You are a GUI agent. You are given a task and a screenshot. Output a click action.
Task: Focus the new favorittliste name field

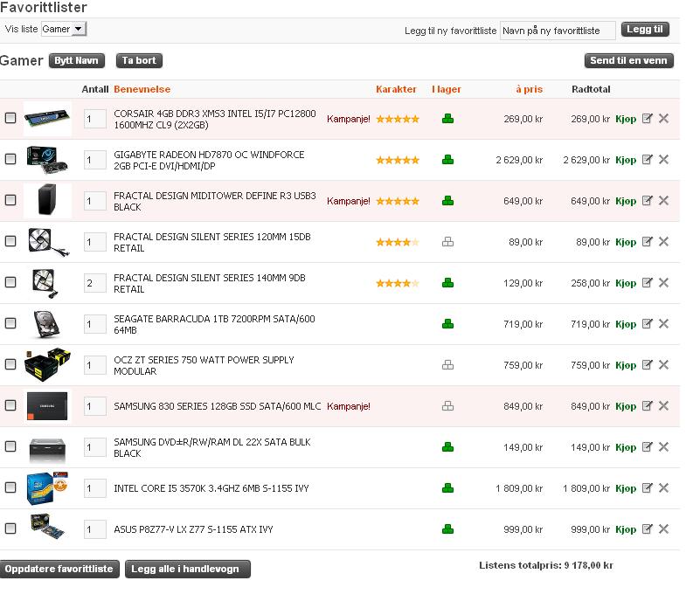(x=558, y=31)
